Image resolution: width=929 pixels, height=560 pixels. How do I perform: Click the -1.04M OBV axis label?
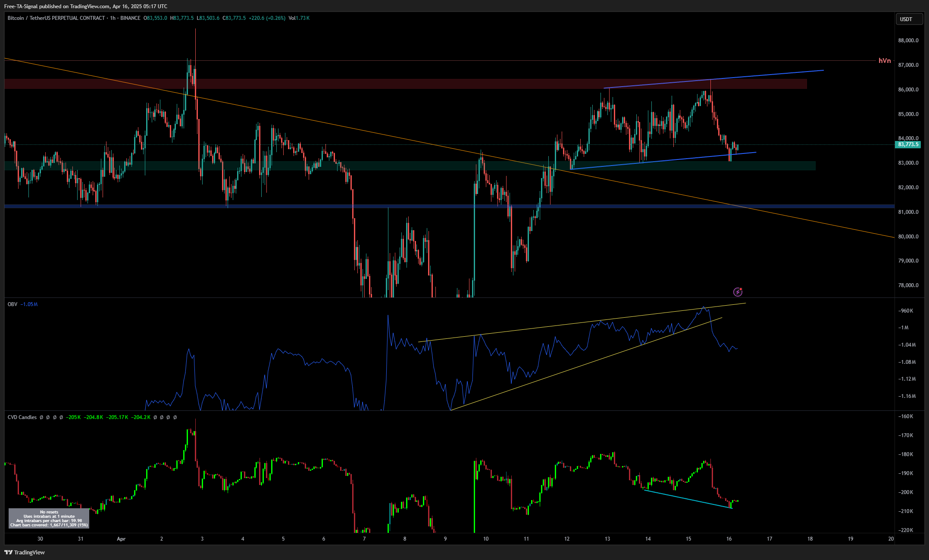coord(907,345)
